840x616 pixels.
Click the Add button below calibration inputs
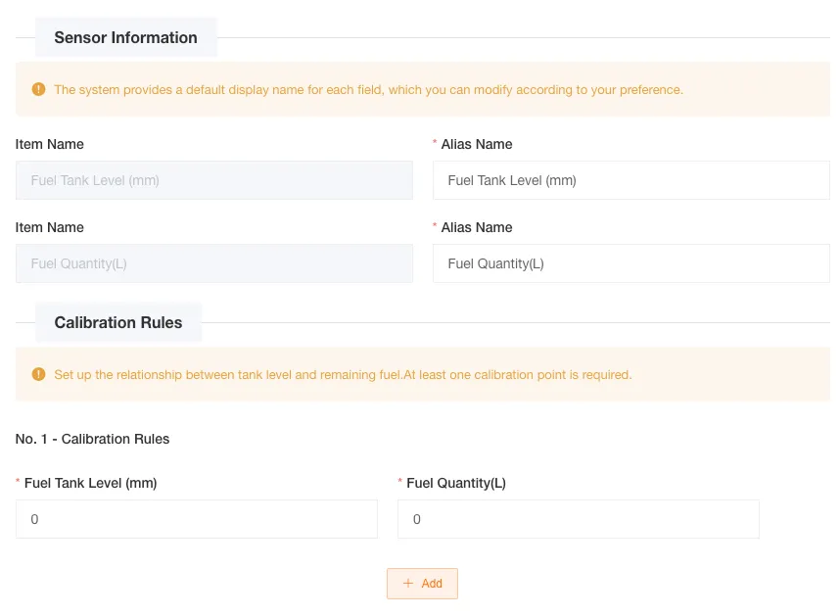coord(422,583)
